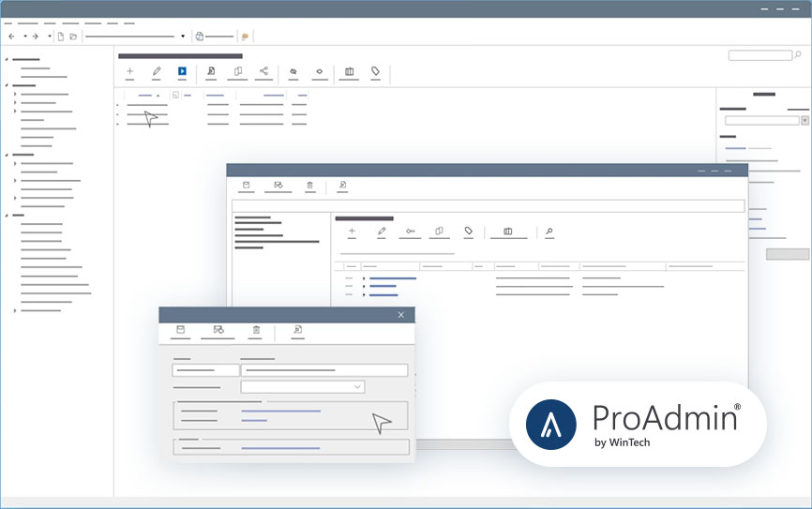The width and height of the screenshot is (812, 509).
Task: Click the yellow folder icon in the main toolbar
Action: (245, 37)
